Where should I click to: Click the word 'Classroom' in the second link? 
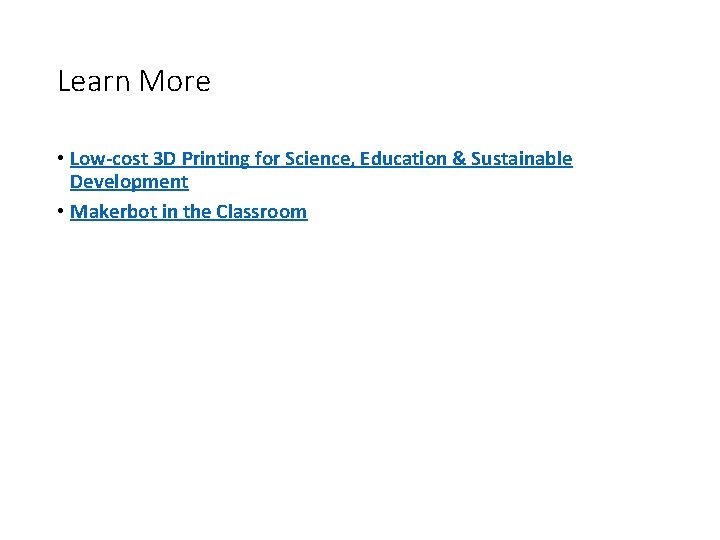click(x=261, y=212)
